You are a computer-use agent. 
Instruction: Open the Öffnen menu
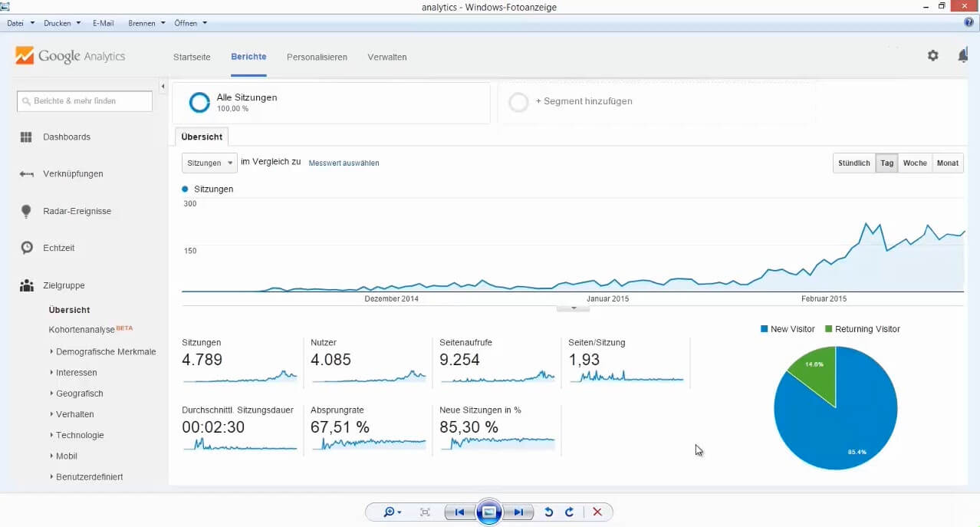(x=190, y=23)
